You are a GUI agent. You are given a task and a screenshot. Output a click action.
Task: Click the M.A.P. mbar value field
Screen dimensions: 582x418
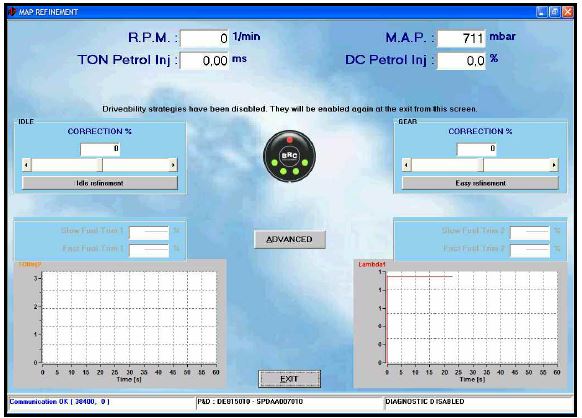(461, 38)
